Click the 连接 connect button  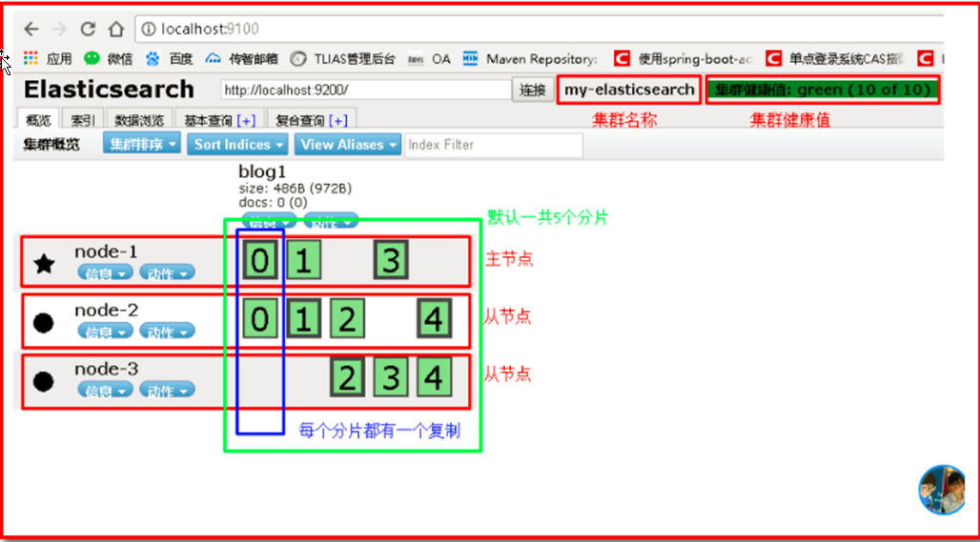pyautogui.click(x=532, y=90)
